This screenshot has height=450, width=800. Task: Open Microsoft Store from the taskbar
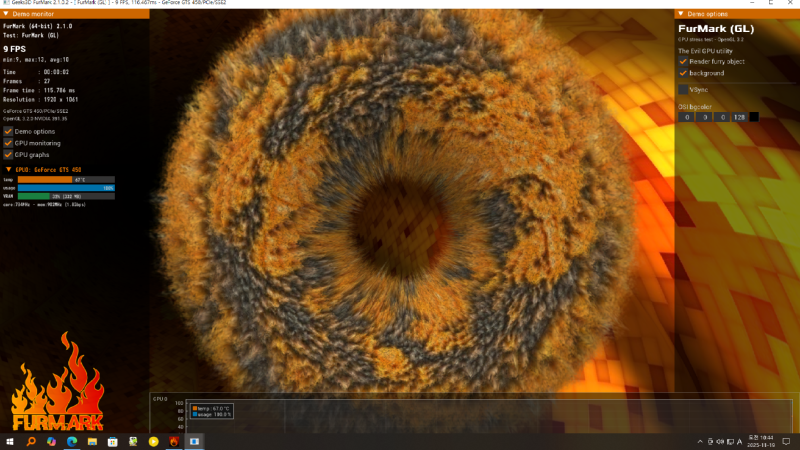click(113, 441)
